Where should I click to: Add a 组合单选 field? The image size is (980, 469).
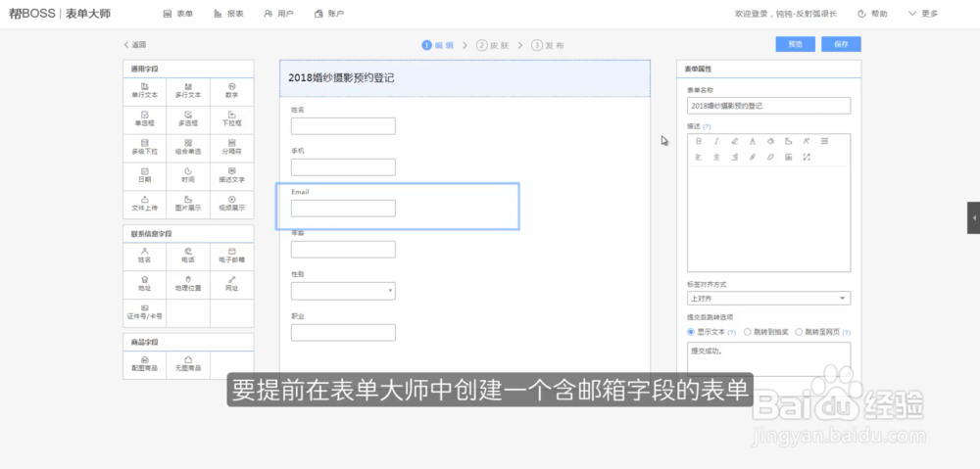(x=188, y=148)
